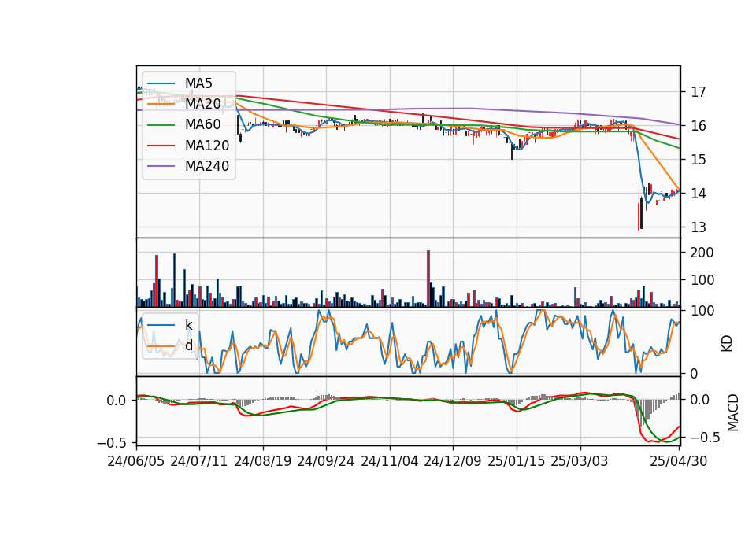
Task: Click the price axis value 14
Action: (699, 194)
